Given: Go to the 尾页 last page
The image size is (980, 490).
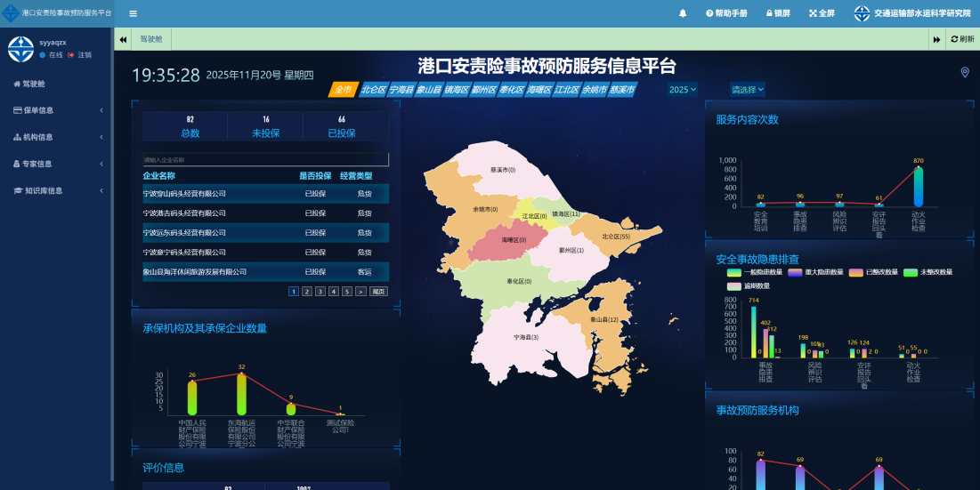Looking at the screenshot, I should point(378,291).
